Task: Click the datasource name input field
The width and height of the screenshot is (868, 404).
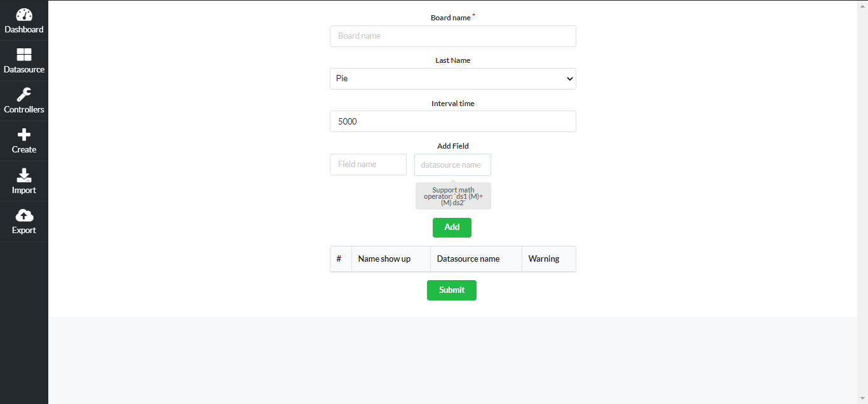Action: pyautogui.click(x=452, y=165)
